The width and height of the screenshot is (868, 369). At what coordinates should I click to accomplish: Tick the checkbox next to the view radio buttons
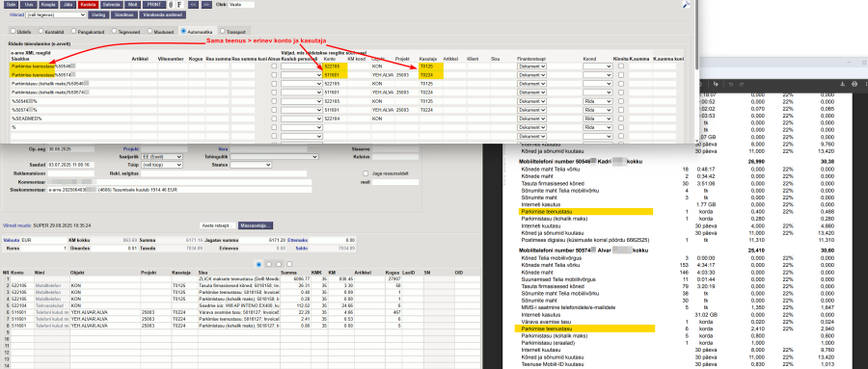coord(289,264)
